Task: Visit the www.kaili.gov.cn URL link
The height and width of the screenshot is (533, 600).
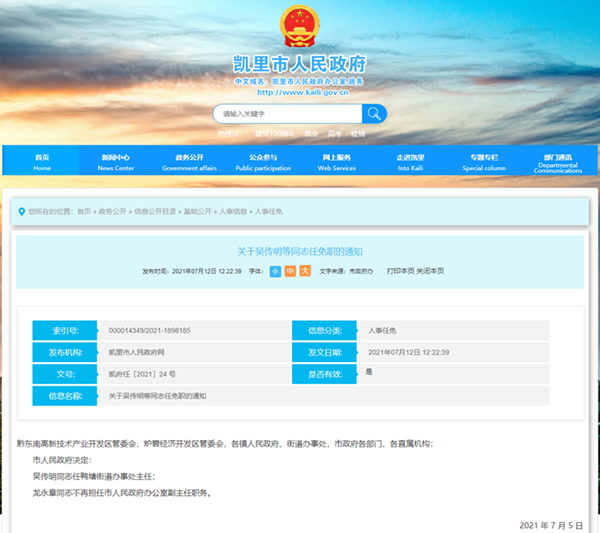Action: pyautogui.click(x=299, y=92)
